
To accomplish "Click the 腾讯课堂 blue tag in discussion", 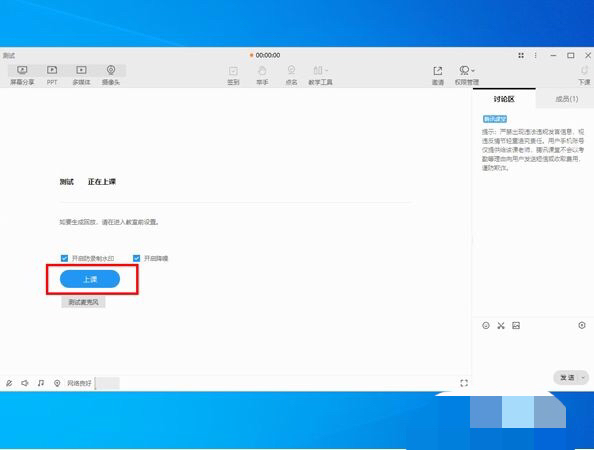I will (x=494, y=119).
